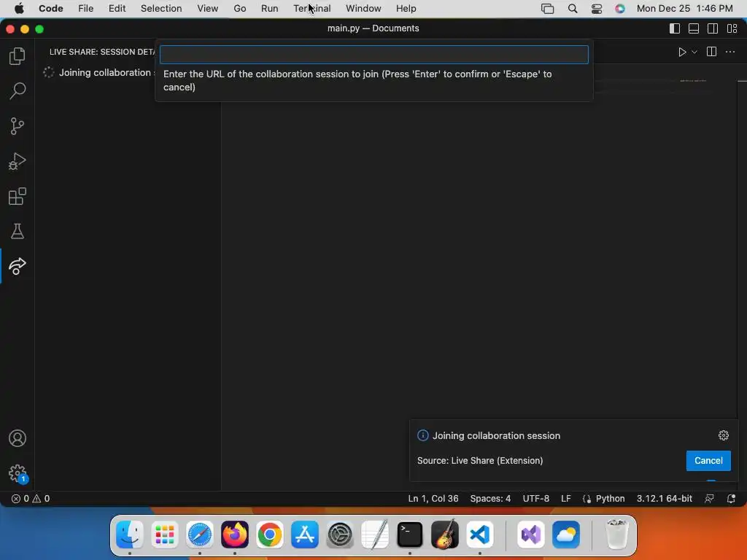Open the View menu
Screen dimensions: 747x560
click(207, 9)
